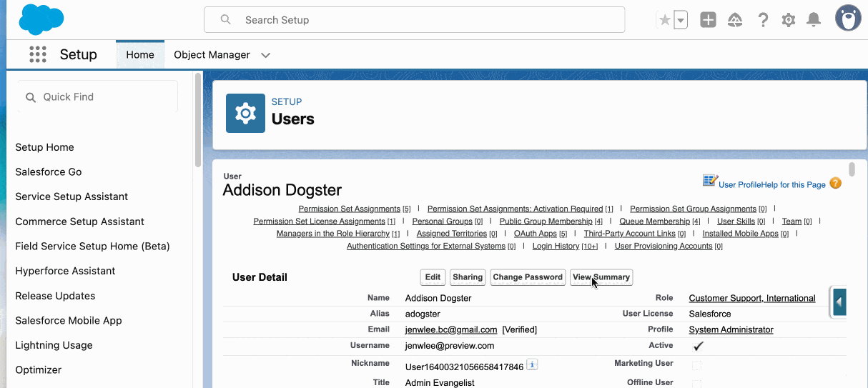868x388 pixels.
Task: Click the View Summary button
Action: click(x=601, y=277)
